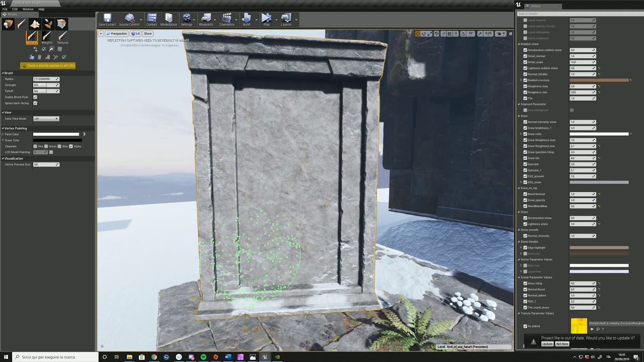
Task: Select the Textures paint tool
Action: 62,38
